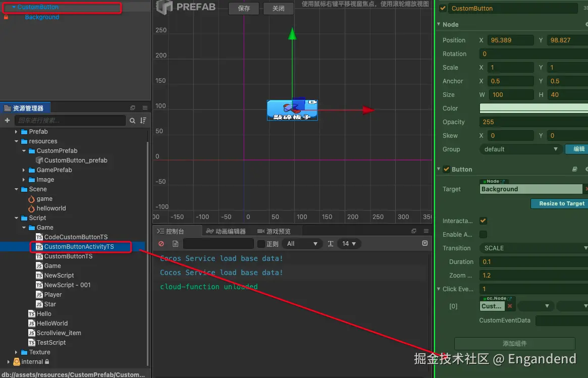
Task: Expand the GamePrefab folder
Action: 24,170
